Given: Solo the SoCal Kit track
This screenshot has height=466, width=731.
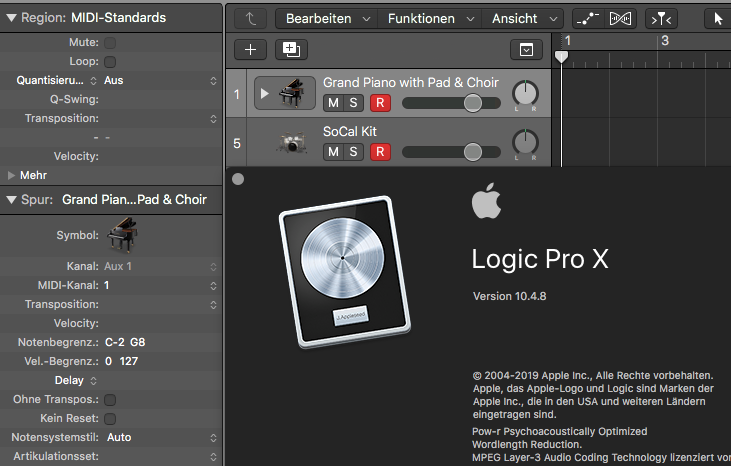Looking at the screenshot, I should click(353, 152).
